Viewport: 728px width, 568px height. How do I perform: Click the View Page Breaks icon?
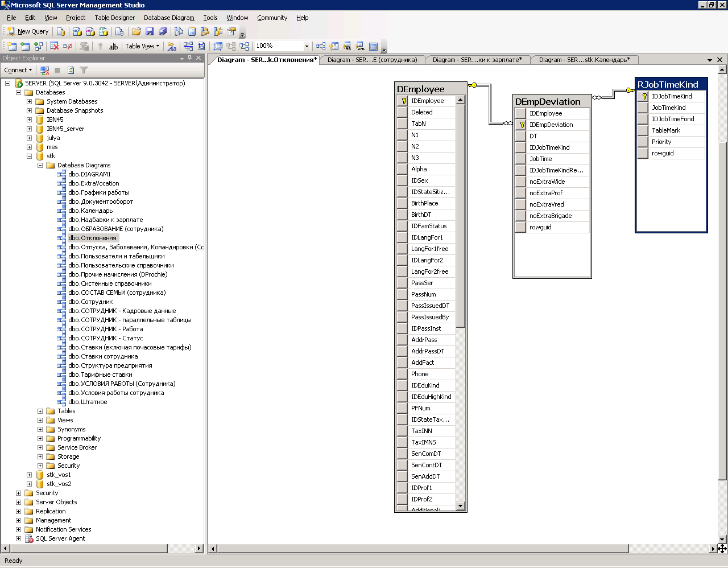[x=188, y=46]
